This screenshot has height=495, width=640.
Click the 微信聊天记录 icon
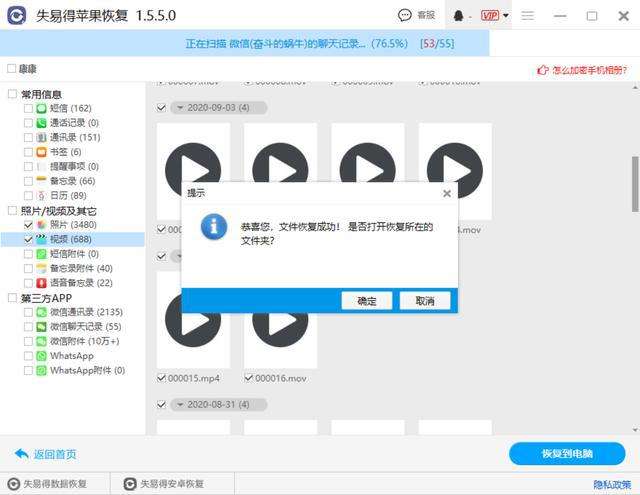pyautogui.click(x=41, y=326)
